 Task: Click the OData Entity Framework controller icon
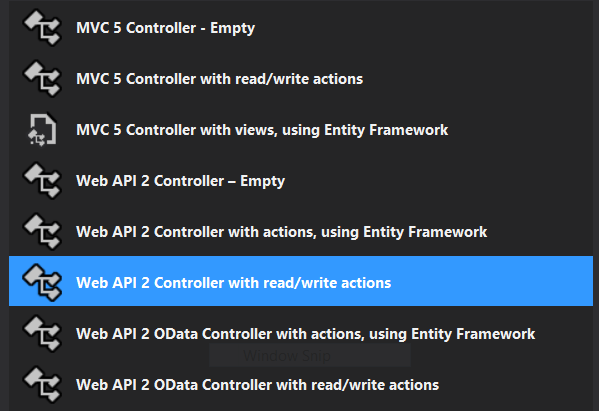point(42,333)
